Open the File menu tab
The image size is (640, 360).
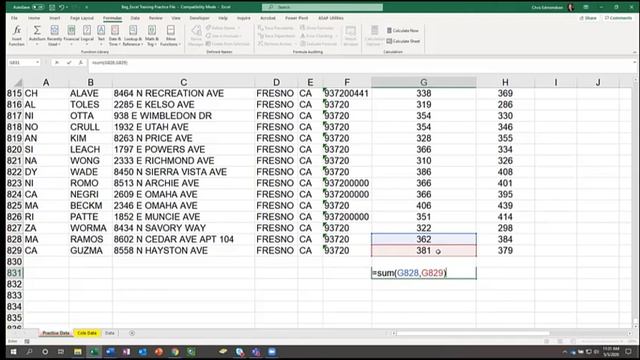[x=14, y=18]
